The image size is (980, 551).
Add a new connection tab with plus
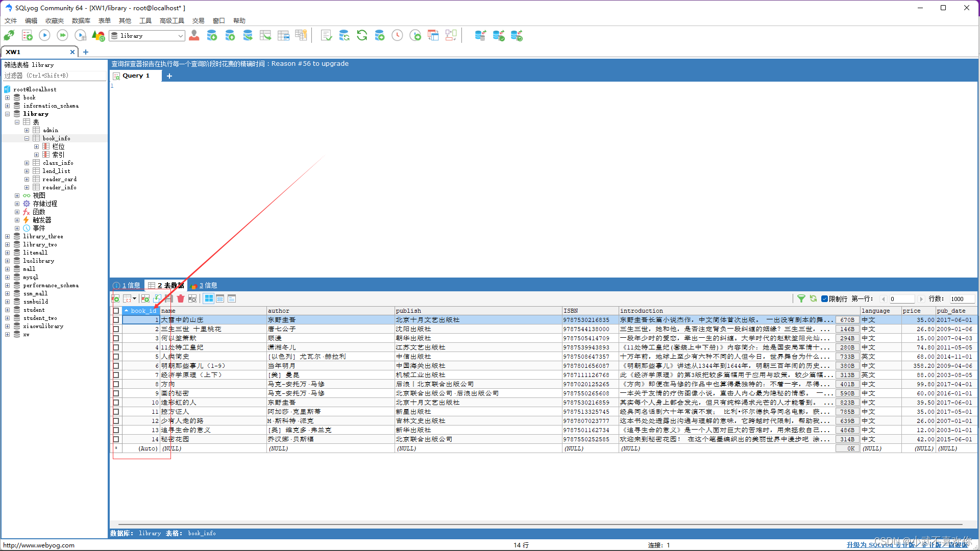click(86, 52)
